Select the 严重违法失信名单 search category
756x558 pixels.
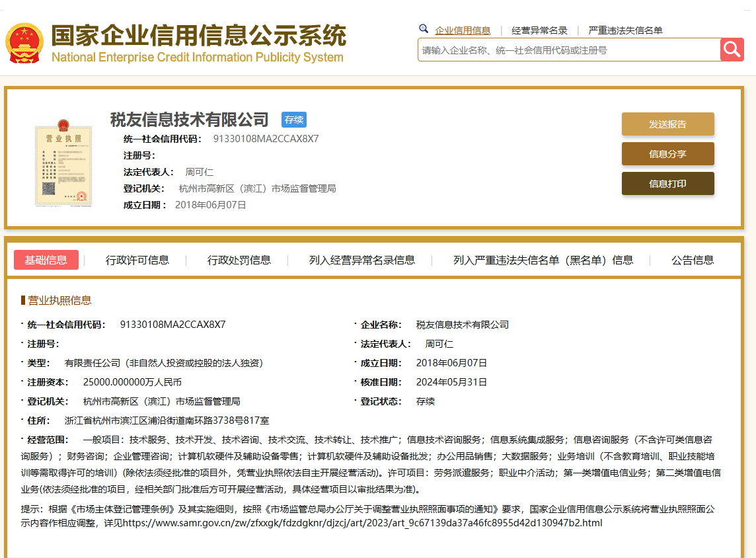coord(625,30)
